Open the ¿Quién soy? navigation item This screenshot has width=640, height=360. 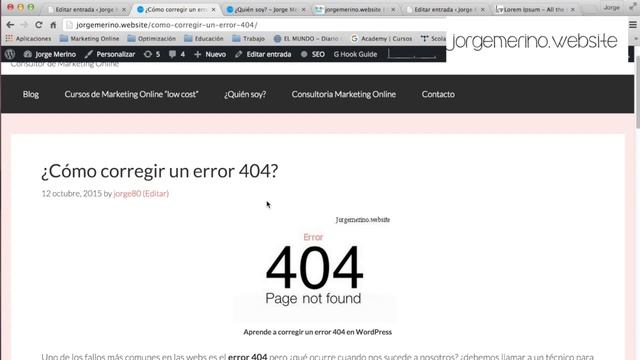245,94
